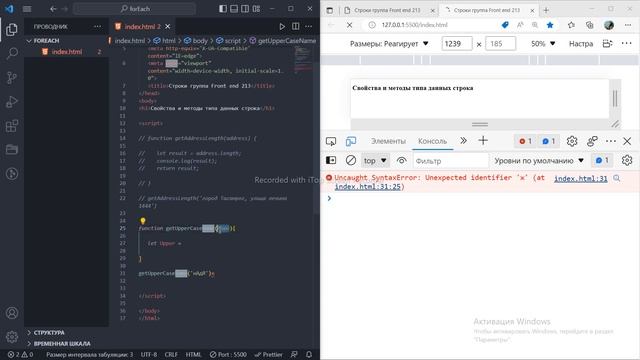The width and height of the screenshot is (640, 360).
Task: Click the VS Code command center search
Action: [x=135, y=9]
